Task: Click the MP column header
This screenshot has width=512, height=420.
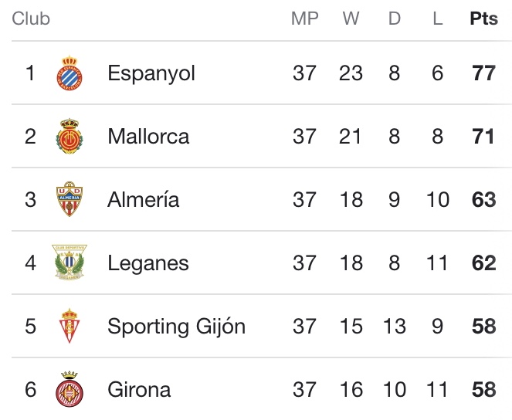Action: click(x=304, y=19)
